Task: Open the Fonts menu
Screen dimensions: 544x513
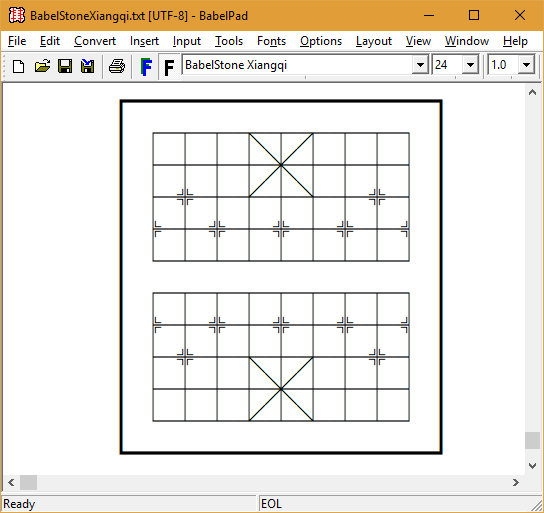Action: [271, 41]
